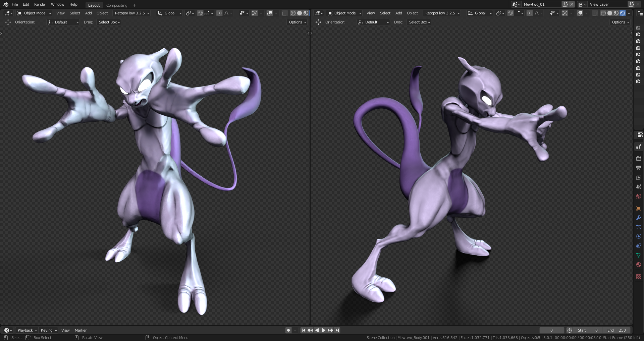Open left viewport editor type dropdown
This screenshot has width=644, height=341.
[9, 13]
